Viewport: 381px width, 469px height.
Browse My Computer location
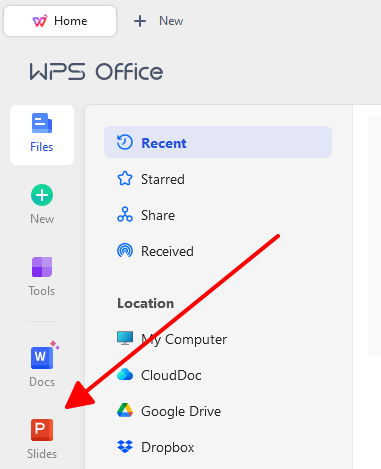(218, 339)
